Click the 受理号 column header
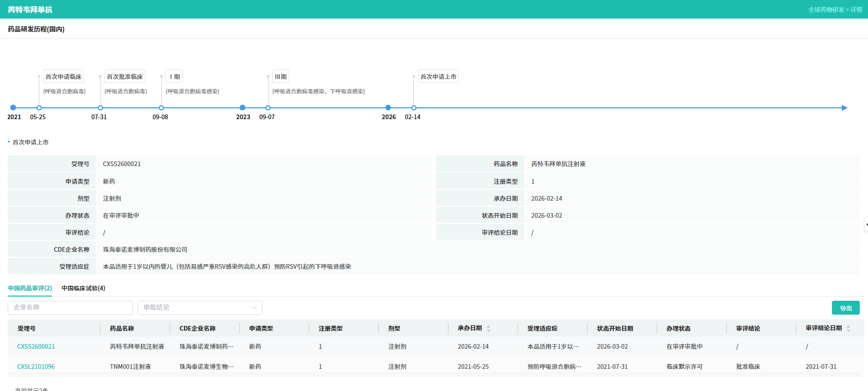 coord(26,329)
